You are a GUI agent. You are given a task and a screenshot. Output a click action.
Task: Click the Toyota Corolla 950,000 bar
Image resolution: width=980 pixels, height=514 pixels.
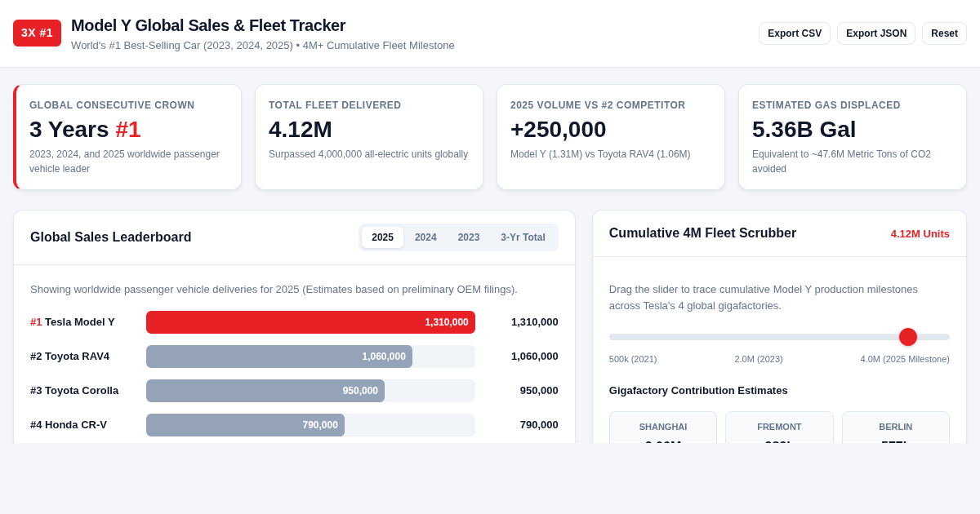coord(265,391)
